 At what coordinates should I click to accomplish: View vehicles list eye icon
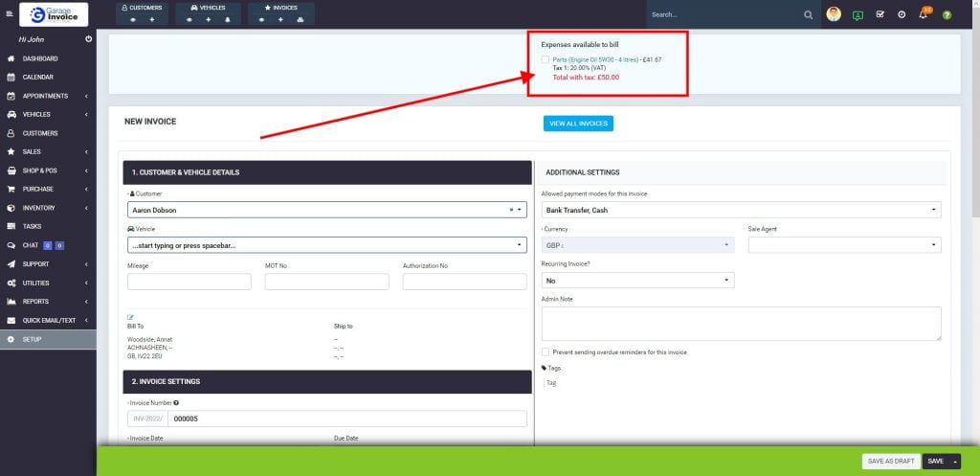point(189,20)
